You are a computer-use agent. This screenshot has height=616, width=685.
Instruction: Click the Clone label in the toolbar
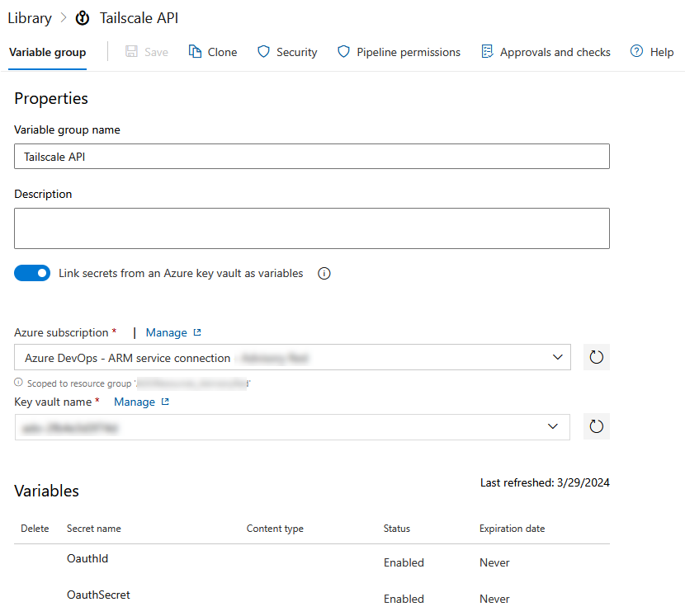pyautogui.click(x=222, y=53)
